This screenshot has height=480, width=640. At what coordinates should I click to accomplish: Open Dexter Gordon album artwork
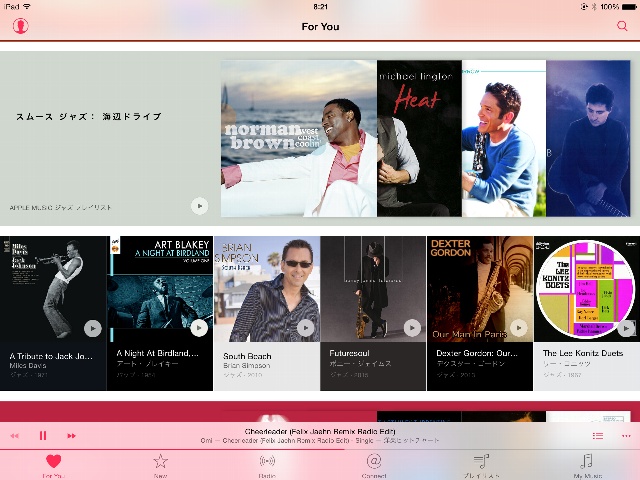(x=480, y=289)
